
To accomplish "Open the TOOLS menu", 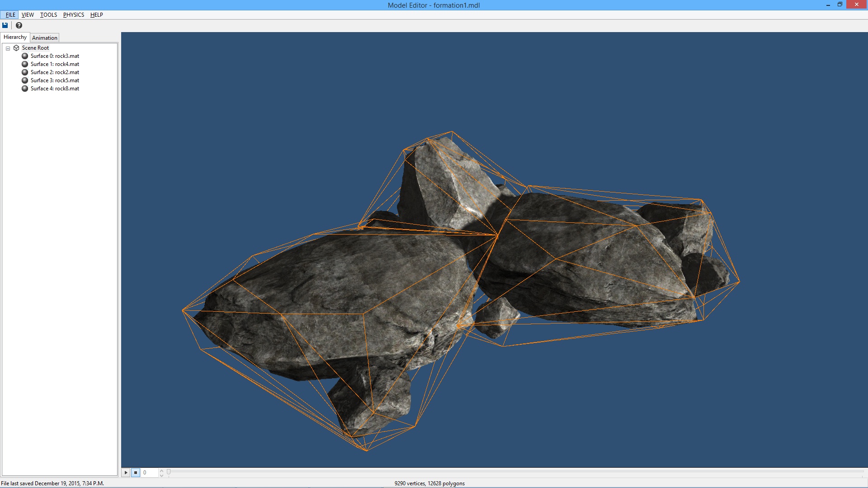I will coord(48,14).
